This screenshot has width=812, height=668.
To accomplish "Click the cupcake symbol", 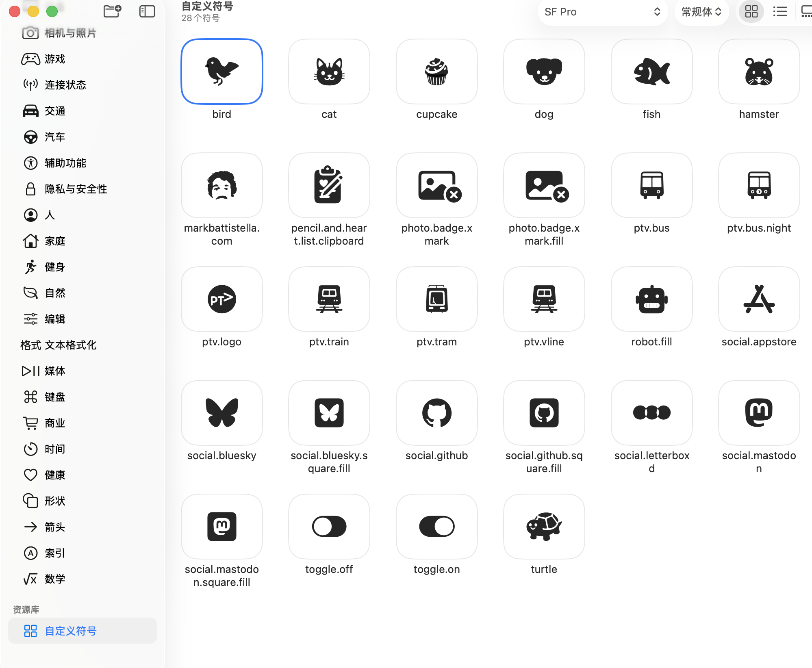I will (436, 72).
